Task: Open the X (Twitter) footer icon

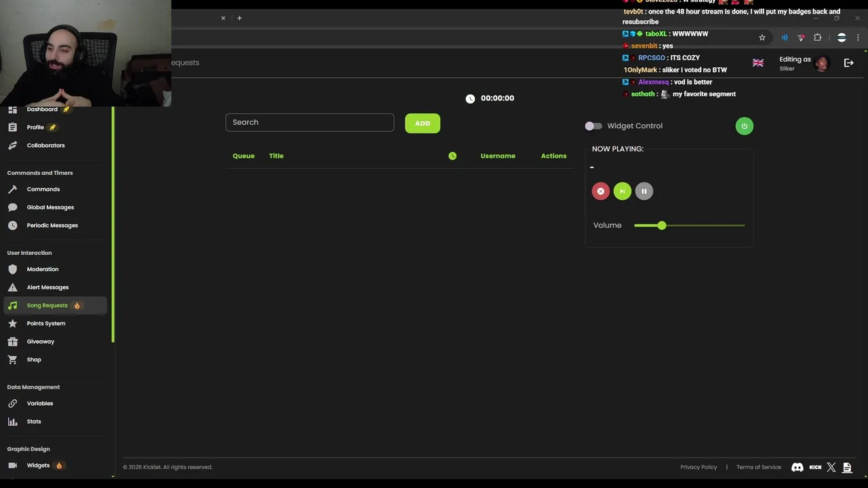Action: [831, 467]
